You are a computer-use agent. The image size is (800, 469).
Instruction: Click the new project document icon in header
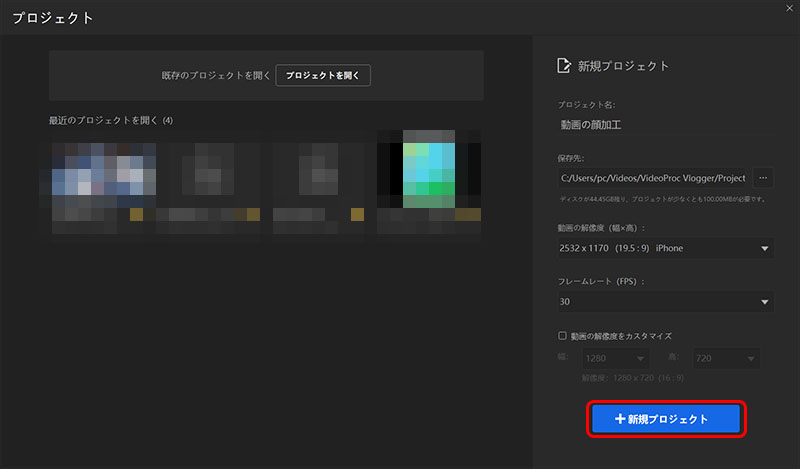[x=564, y=66]
